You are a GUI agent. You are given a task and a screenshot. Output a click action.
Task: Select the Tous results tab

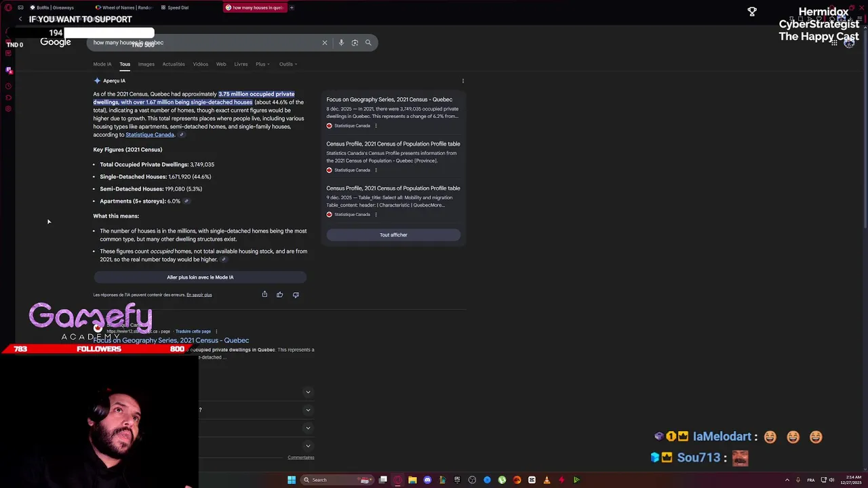[125, 64]
